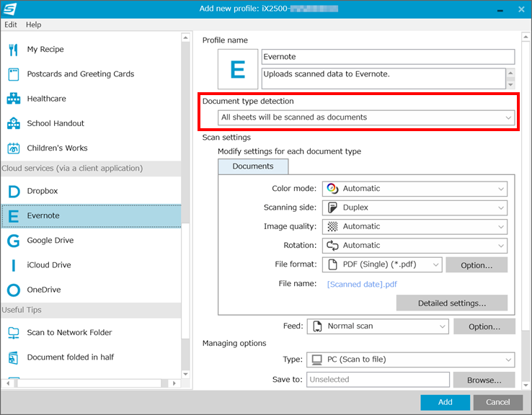
Task: Click the PC monitor icon in Type field
Action: tap(316, 360)
